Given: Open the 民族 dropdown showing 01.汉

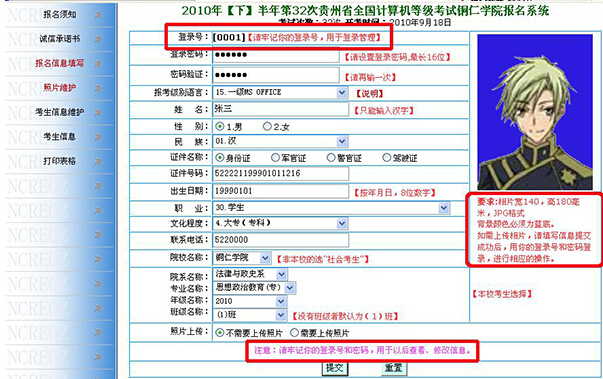Looking at the screenshot, I should pyautogui.click(x=281, y=141).
